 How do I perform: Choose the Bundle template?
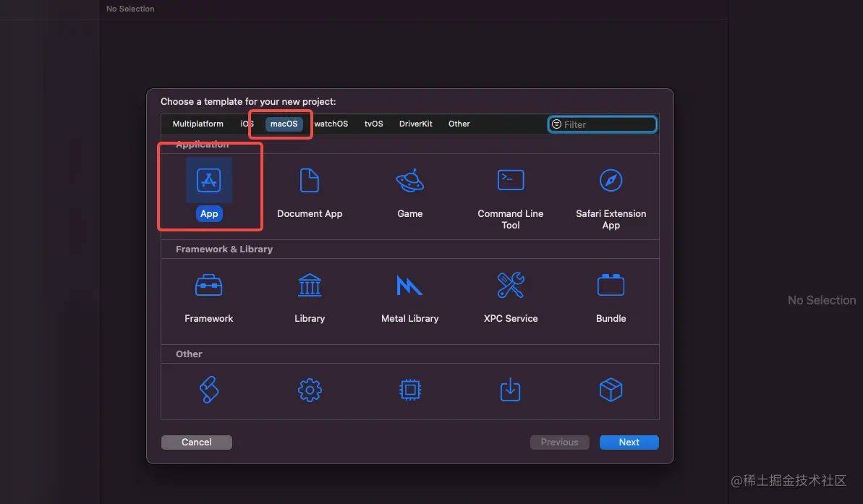(x=611, y=286)
